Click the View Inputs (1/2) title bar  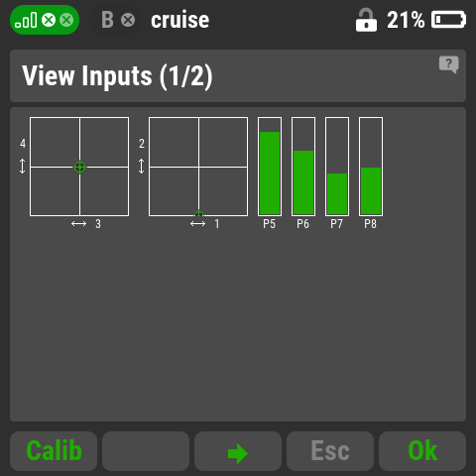tap(238, 75)
